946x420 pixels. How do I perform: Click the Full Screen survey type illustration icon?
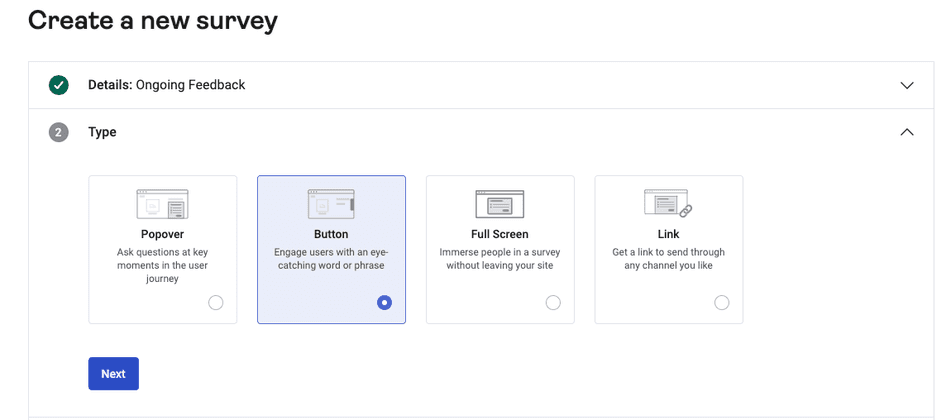[500, 204]
